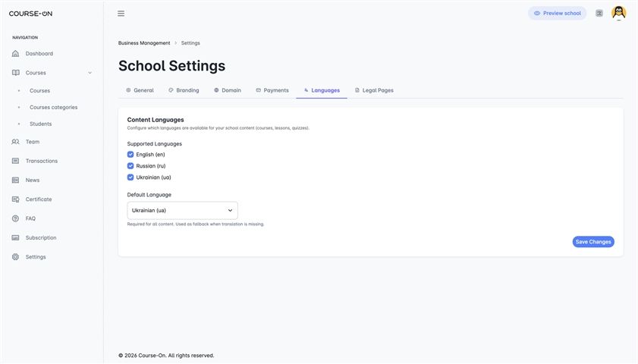
Task: Open the language translate icon in header
Action: point(599,14)
